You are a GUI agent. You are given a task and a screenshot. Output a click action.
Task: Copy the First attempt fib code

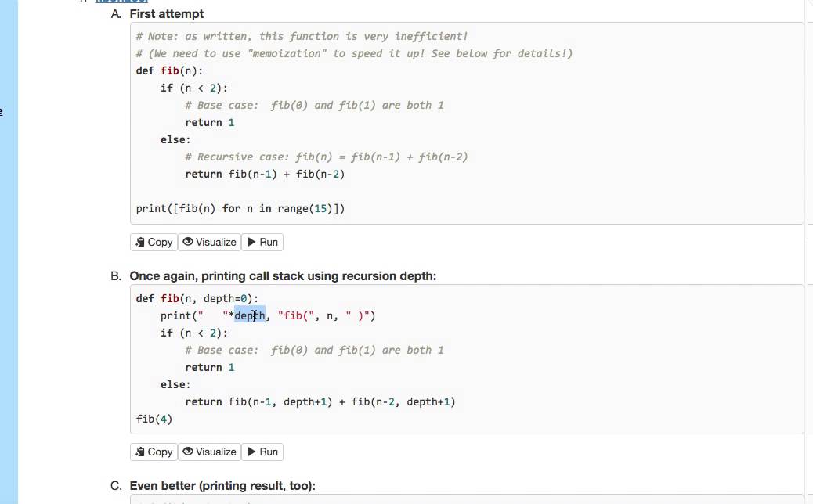click(154, 242)
